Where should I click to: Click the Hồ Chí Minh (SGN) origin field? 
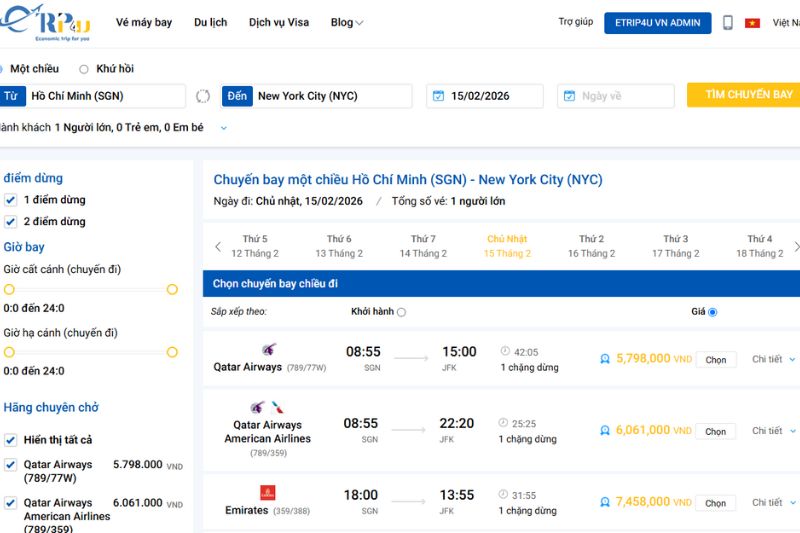[x=93, y=96]
